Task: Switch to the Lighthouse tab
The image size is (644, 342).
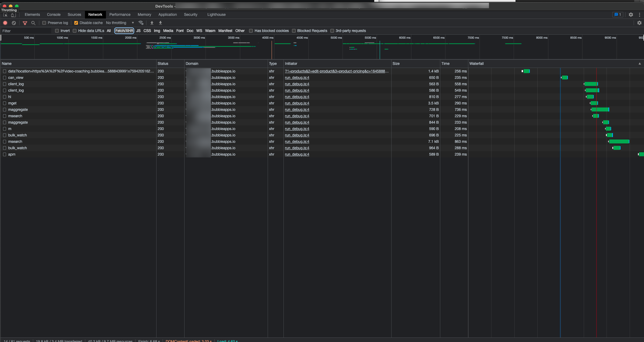Action: pos(216,15)
